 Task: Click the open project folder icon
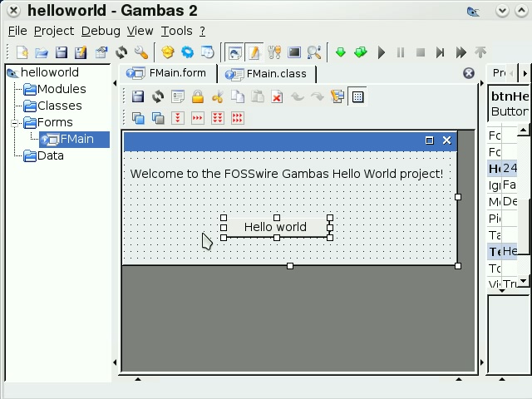(x=42, y=52)
